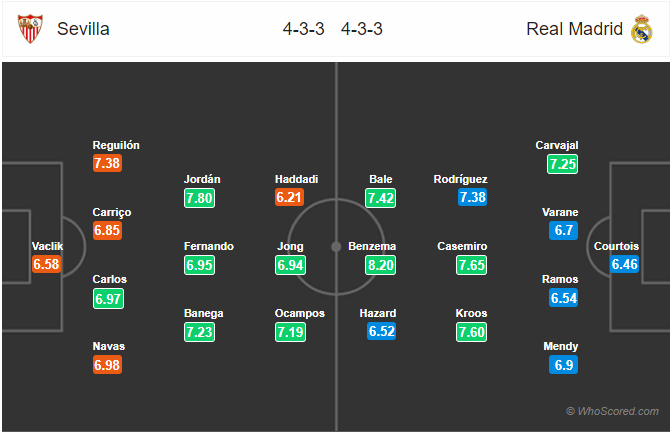Viewport: 672px width, 432px height.
Task: Click Jordán's 7.80 rating badge
Action: 200,198
